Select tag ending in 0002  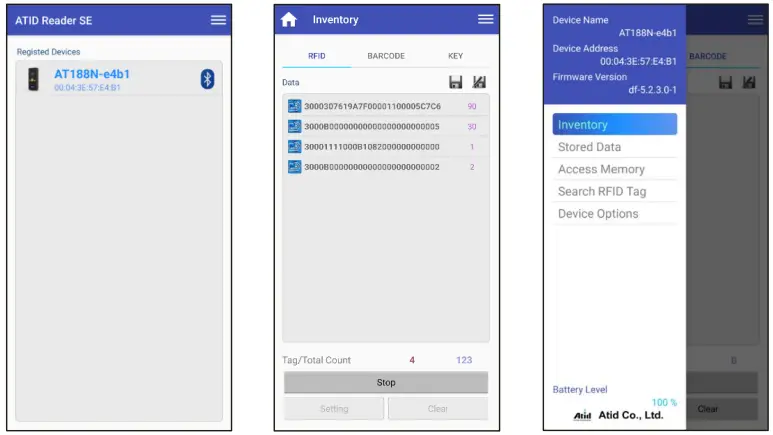[386, 167]
